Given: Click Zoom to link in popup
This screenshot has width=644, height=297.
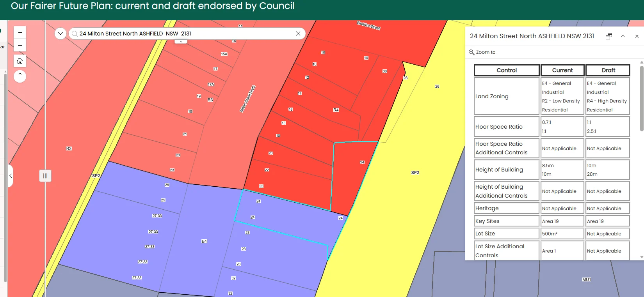Looking at the screenshot, I should point(482,52).
